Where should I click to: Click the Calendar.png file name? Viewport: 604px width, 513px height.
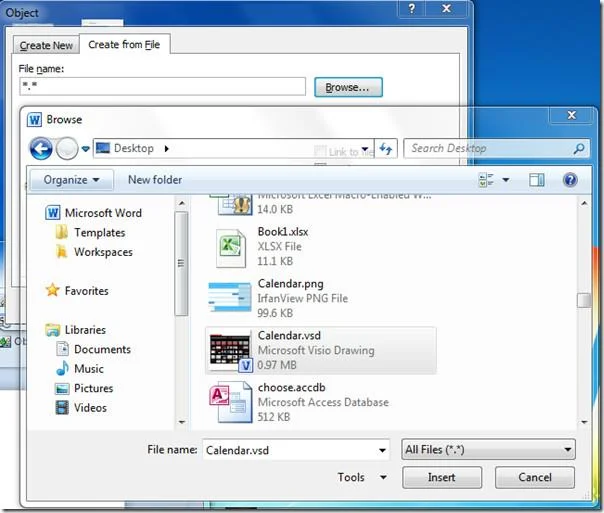290,284
